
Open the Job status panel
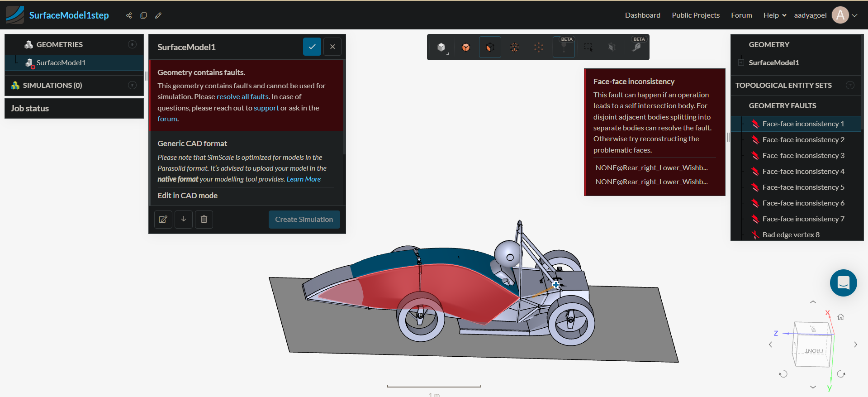pyautogui.click(x=74, y=108)
